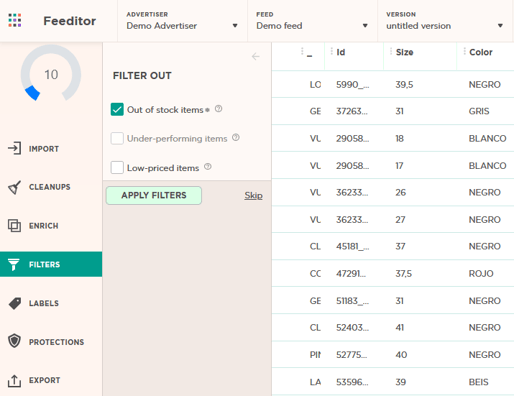Click the circular progress gauge showing 10

[51, 74]
